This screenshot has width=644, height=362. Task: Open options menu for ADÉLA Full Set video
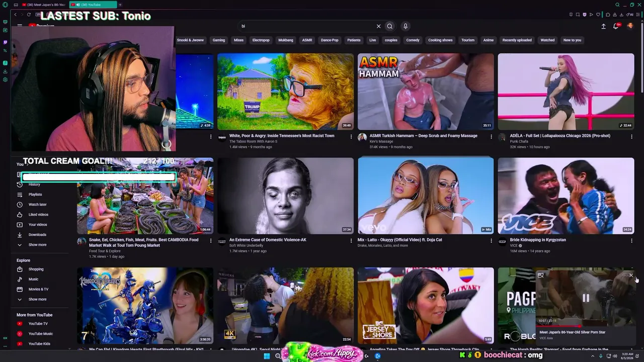631,136
